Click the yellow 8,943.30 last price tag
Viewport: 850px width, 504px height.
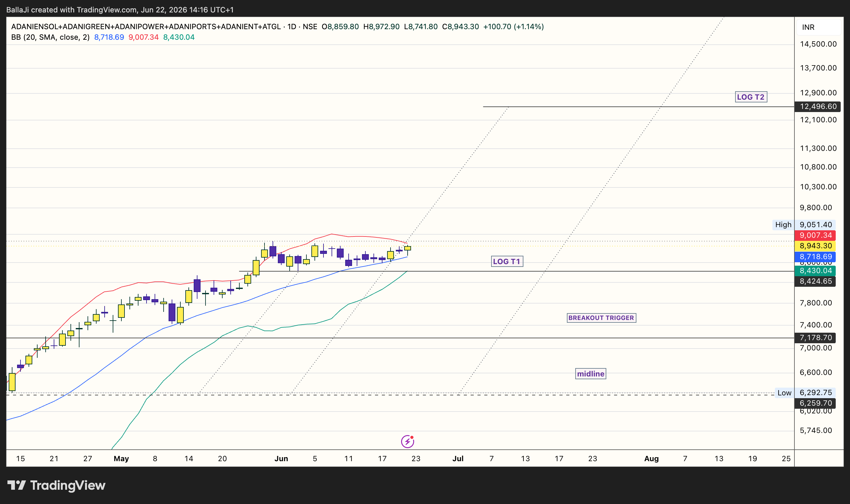click(815, 246)
